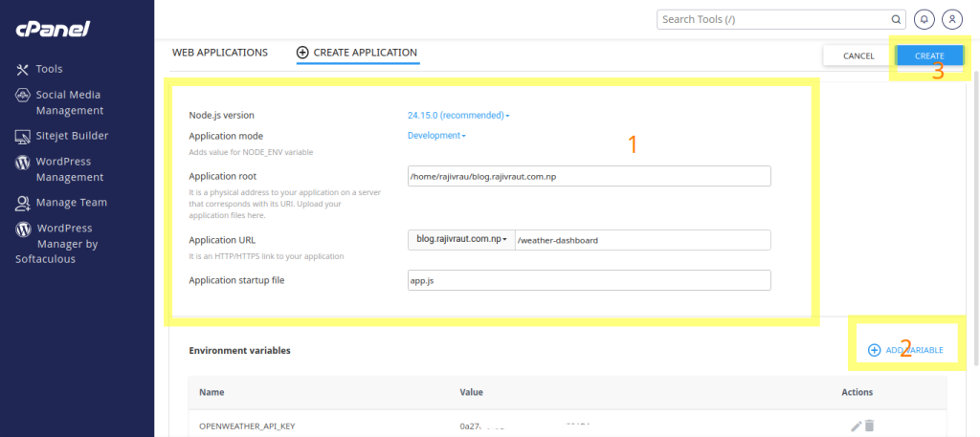This screenshot has width=980, height=437.
Task: Focus the Application URL path field
Action: pos(642,240)
